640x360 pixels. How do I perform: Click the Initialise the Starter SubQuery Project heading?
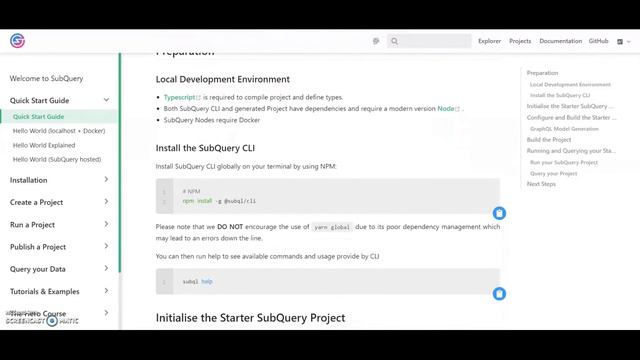[x=250, y=318]
